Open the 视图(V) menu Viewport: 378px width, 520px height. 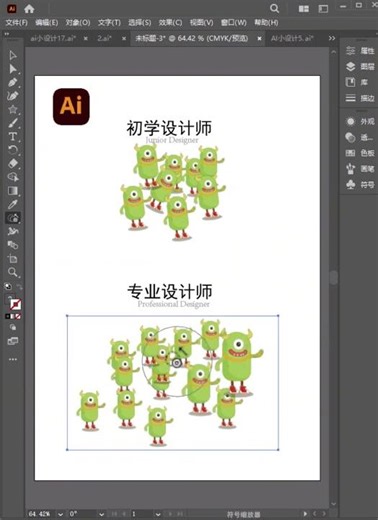coord(201,23)
